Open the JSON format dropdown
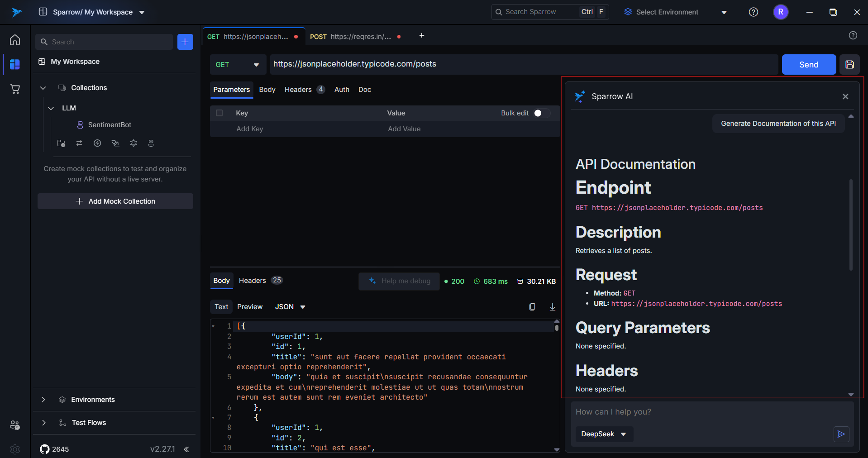The height and width of the screenshot is (458, 868). click(290, 307)
